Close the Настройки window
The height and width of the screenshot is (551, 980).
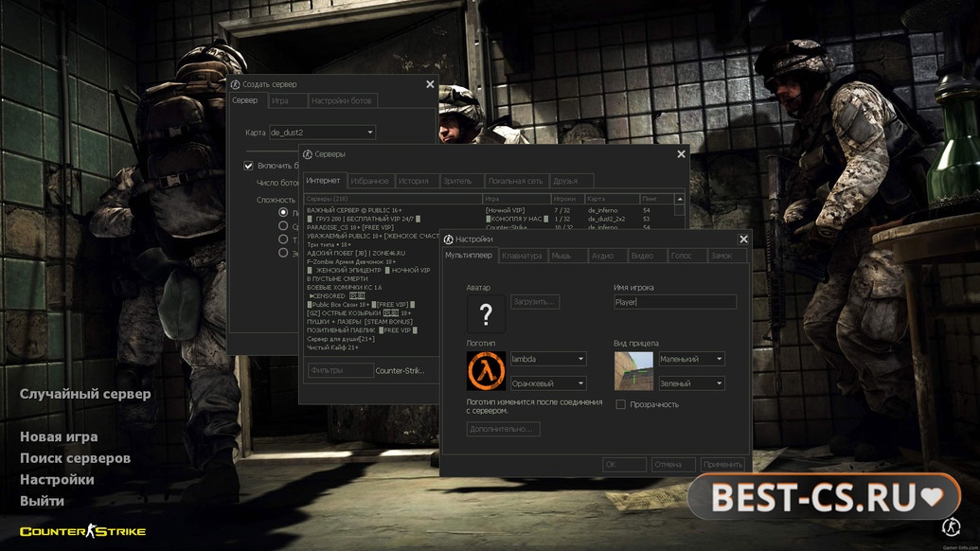[x=743, y=240]
